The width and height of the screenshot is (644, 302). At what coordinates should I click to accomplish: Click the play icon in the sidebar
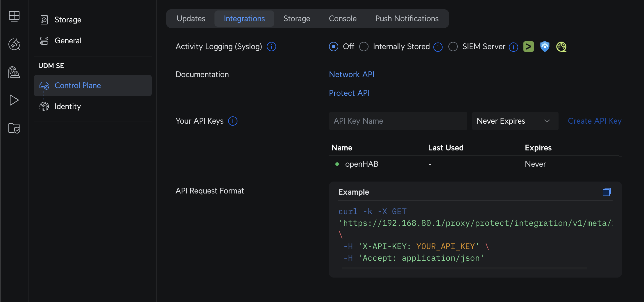coord(14,100)
